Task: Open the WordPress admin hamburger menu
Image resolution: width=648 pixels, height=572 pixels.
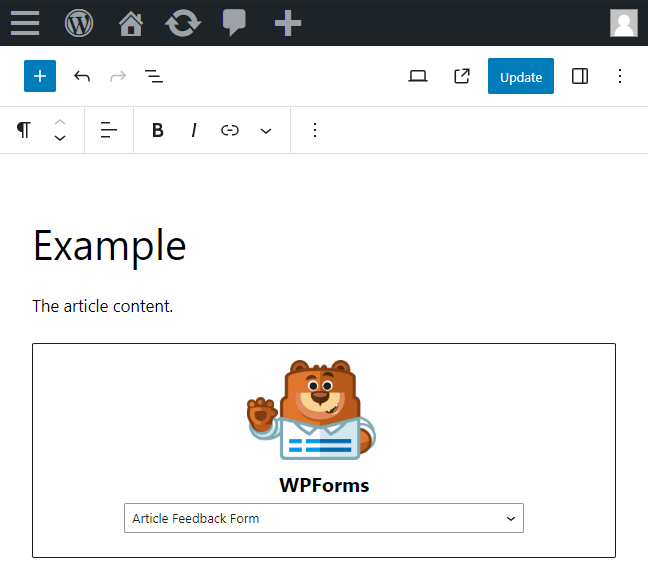Action: tap(25, 23)
